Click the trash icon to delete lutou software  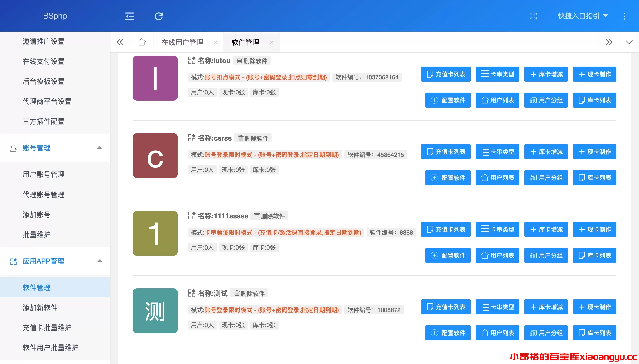tap(240, 60)
